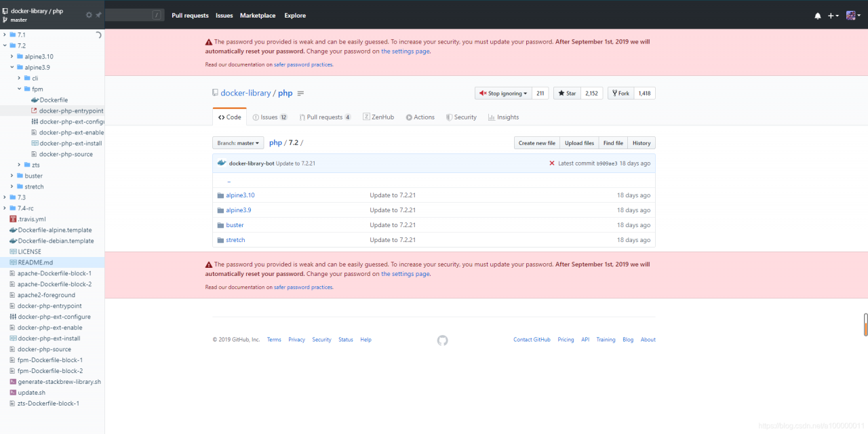868x434 pixels.
Task: Open the repository Issues tab with 12 count
Action: (x=270, y=117)
